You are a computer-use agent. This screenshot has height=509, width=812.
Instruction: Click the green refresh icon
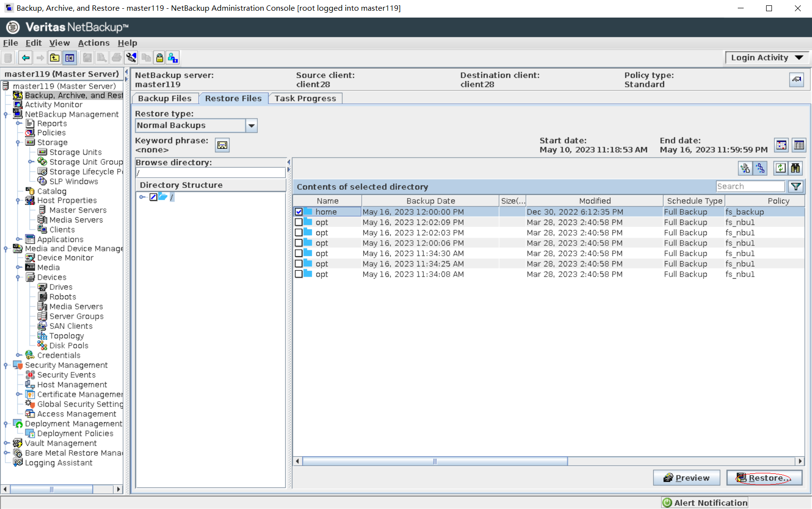coord(780,168)
